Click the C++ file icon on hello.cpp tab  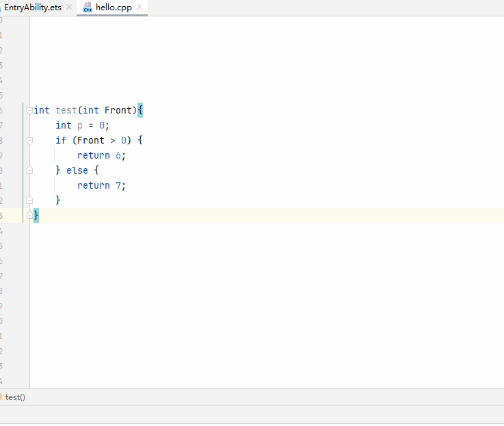88,8
